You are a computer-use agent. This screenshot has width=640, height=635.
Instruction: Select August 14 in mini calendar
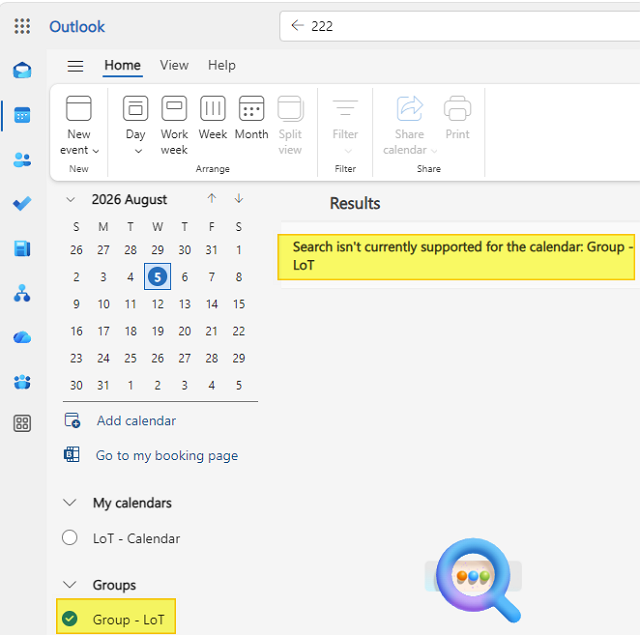point(211,304)
